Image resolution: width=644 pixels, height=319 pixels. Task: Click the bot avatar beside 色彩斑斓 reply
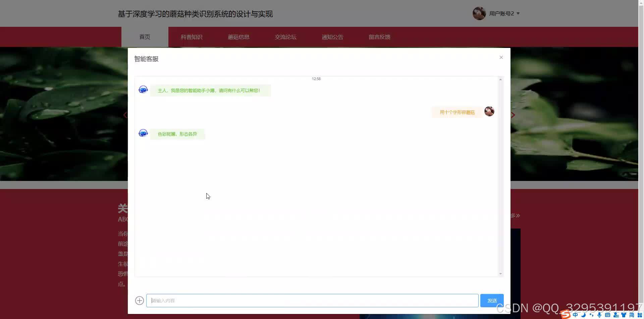(143, 133)
